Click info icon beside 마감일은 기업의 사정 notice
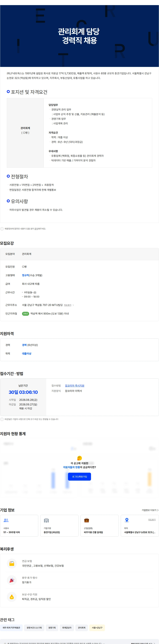Viewport: 159px width, 644px height. 2,419
